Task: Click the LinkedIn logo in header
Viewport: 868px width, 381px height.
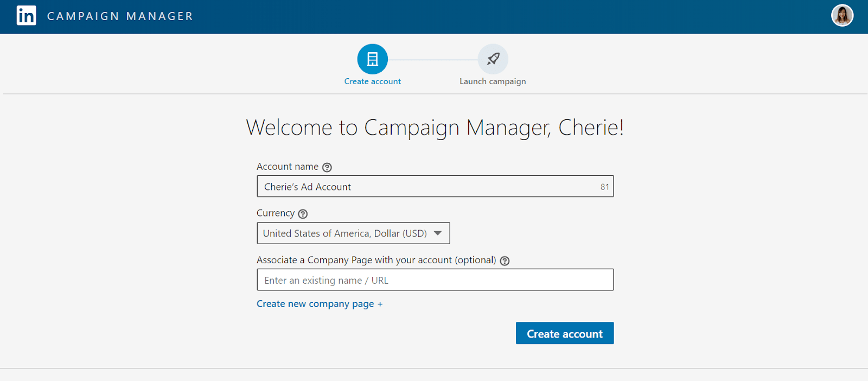Action: coord(27,16)
